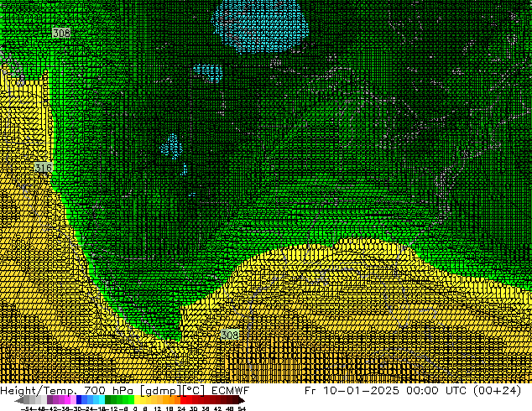Click the dark purple legend swatch near -42
This screenshot has width=532, height=411.
pyautogui.click(x=50, y=400)
